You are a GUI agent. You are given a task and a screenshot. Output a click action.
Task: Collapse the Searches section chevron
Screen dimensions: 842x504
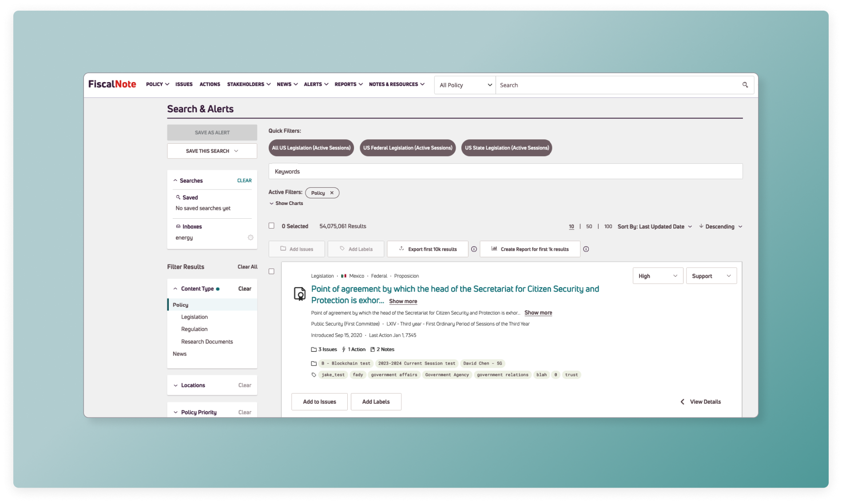[x=175, y=180]
